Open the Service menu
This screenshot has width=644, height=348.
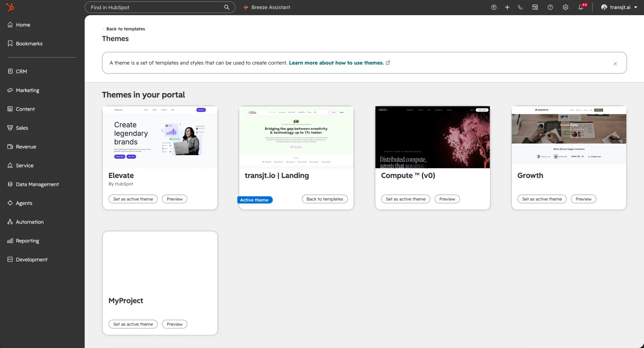tap(20, 165)
